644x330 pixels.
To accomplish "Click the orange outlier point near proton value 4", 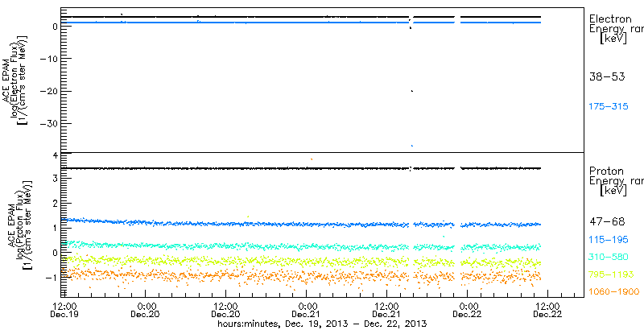I will pos(312,159).
